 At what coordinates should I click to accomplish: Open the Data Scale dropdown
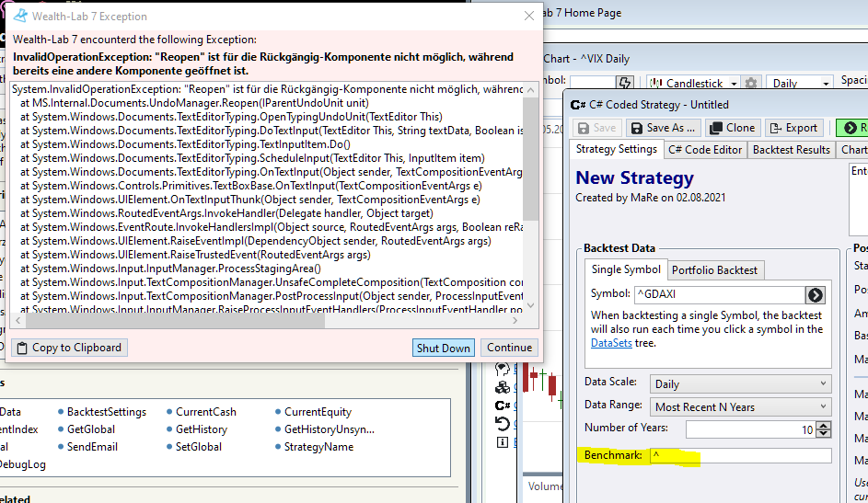click(x=740, y=384)
